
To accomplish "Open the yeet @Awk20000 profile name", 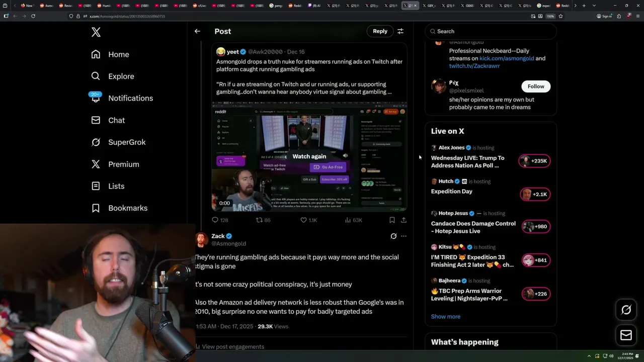I will pyautogui.click(x=233, y=52).
